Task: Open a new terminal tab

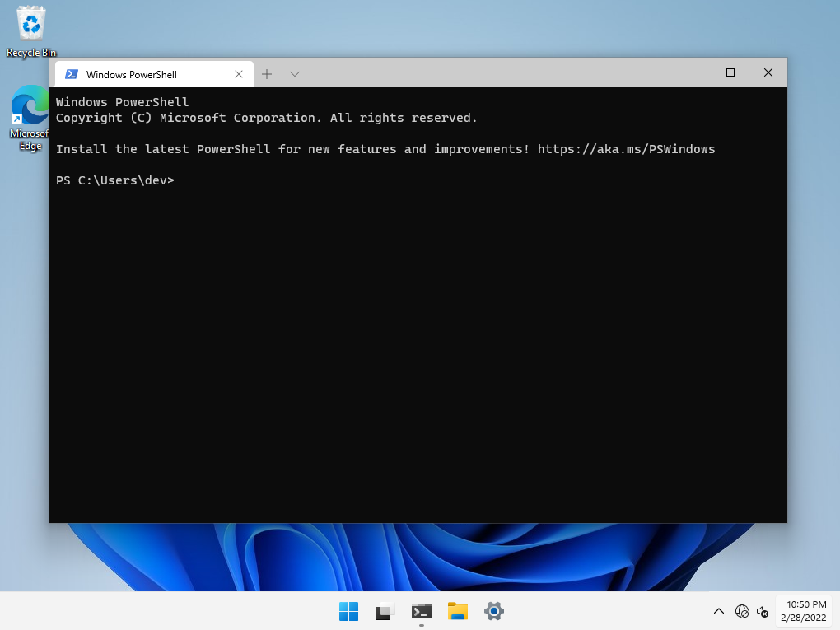Action: [267, 74]
